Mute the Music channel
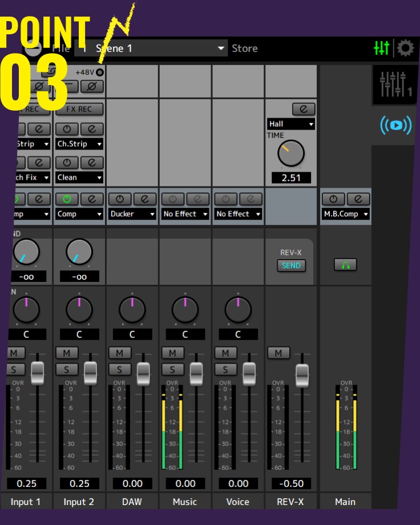 pyautogui.click(x=172, y=353)
